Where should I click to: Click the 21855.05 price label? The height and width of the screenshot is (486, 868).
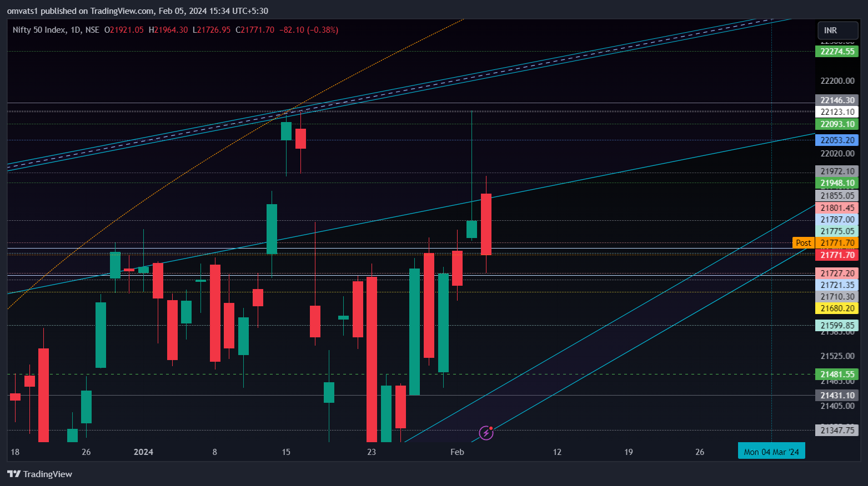click(x=837, y=196)
